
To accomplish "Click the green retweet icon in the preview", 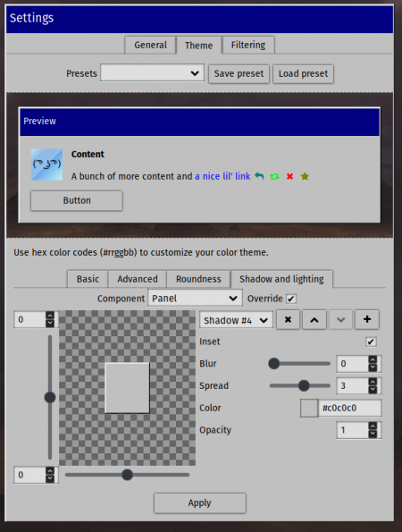I will click(x=274, y=176).
